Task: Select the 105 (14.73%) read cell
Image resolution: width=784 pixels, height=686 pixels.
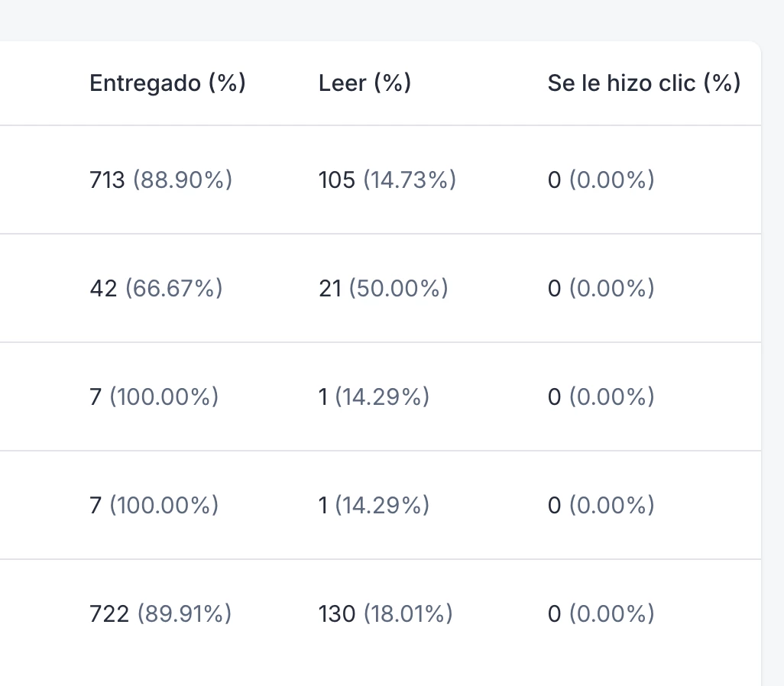Action: (x=387, y=180)
